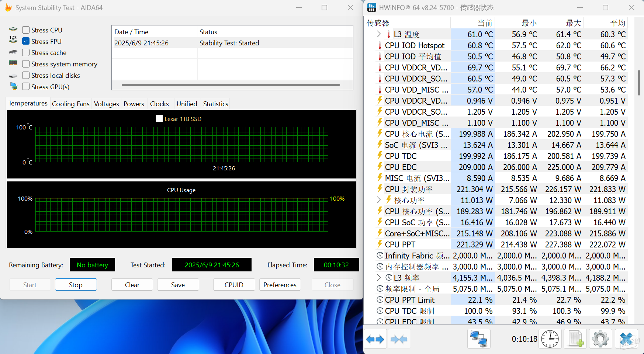Click lightning icon of CPU TDC row
644x354 pixels.
[x=380, y=156]
